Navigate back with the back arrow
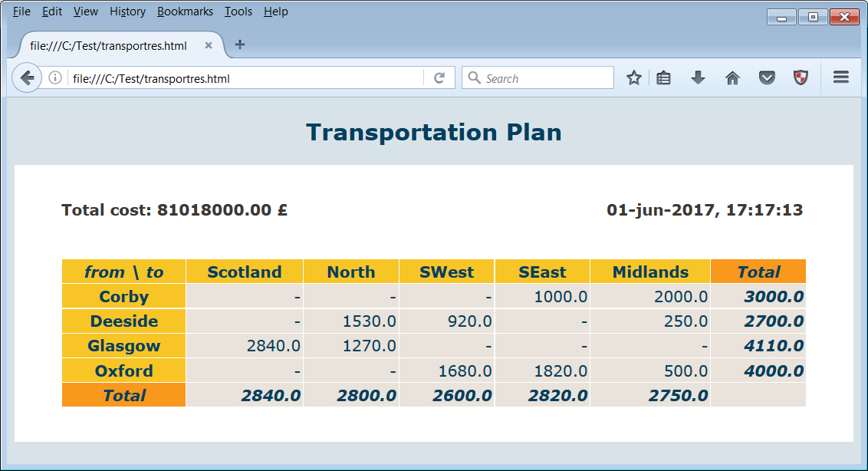 point(26,77)
